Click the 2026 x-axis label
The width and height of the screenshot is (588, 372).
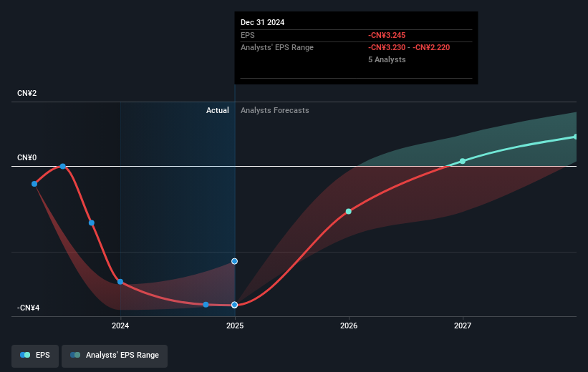349,325
